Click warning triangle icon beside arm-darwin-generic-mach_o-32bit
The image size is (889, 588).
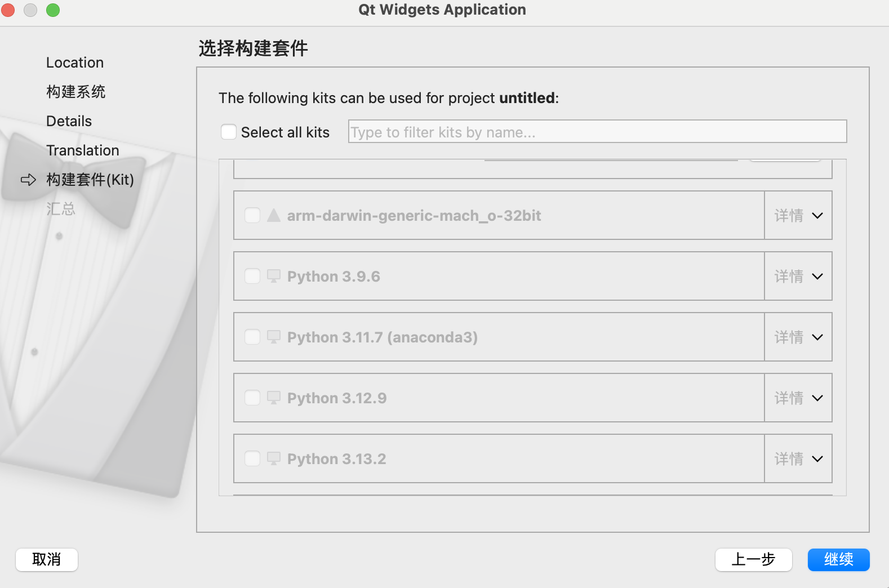pos(274,216)
